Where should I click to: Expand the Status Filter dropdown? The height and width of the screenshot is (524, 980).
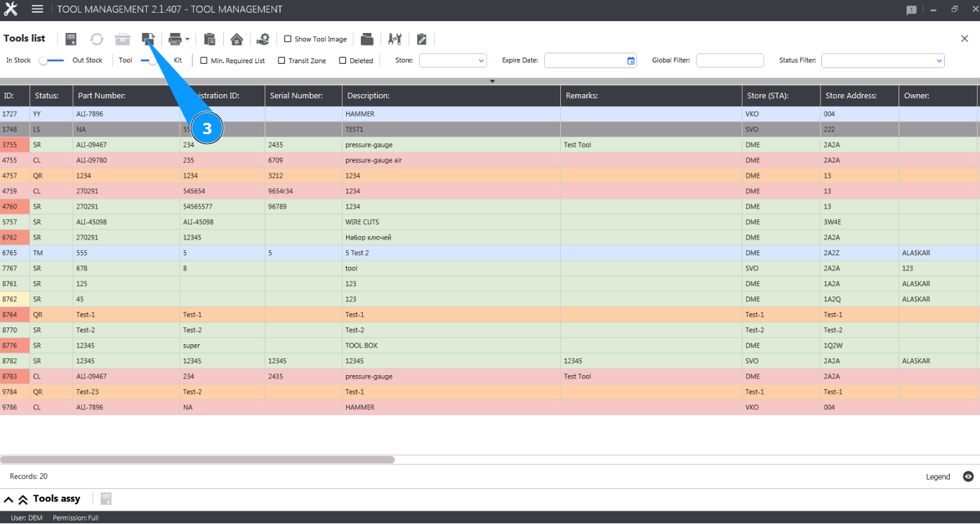tap(882, 60)
